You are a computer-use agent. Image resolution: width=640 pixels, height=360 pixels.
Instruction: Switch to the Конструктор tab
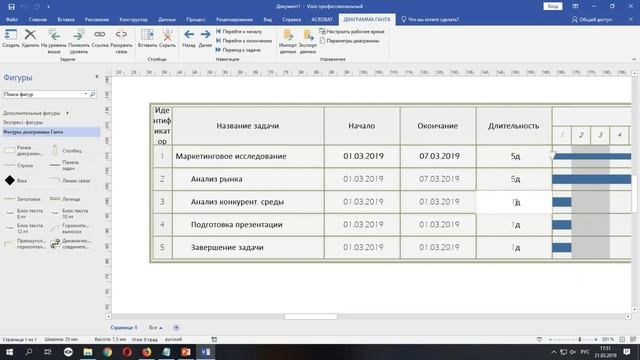pyautogui.click(x=133, y=19)
